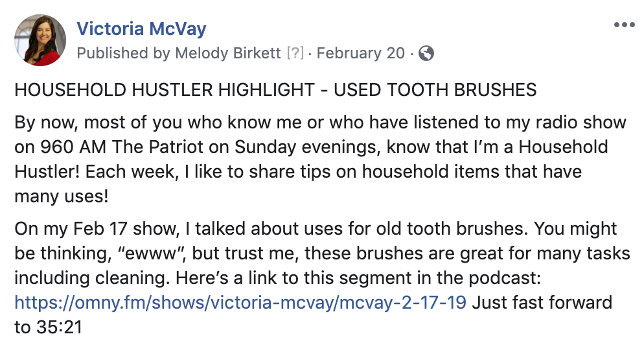644x345 pixels.
Task: Click the [?] publisher help indicator
Action: 295,53
